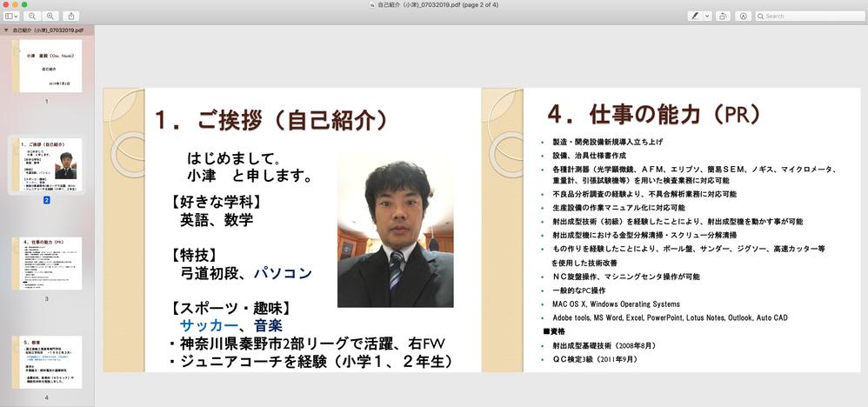Click the selected page 2 thumbnail
Screen dimensions: 868x407
(x=47, y=164)
